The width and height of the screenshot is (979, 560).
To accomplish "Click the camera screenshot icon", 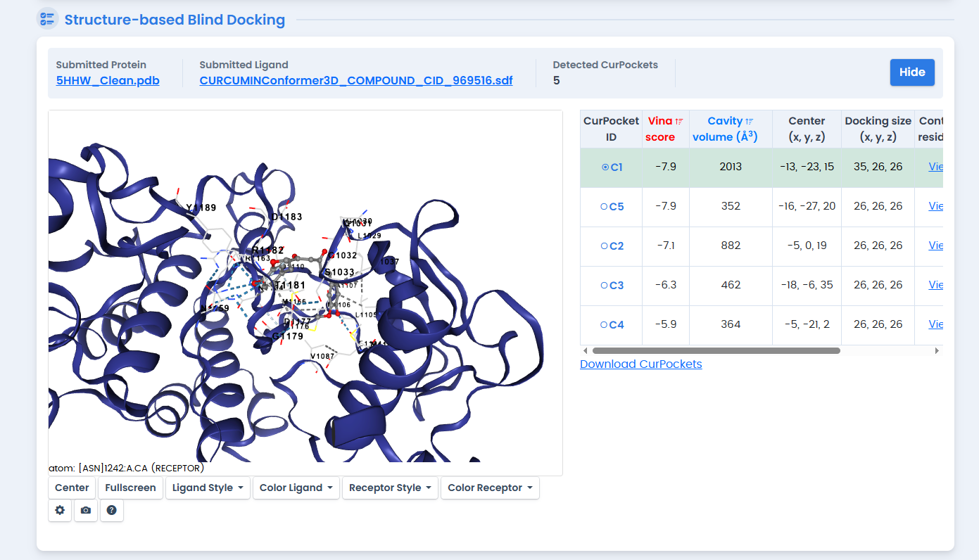I will pyautogui.click(x=86, y=510).
